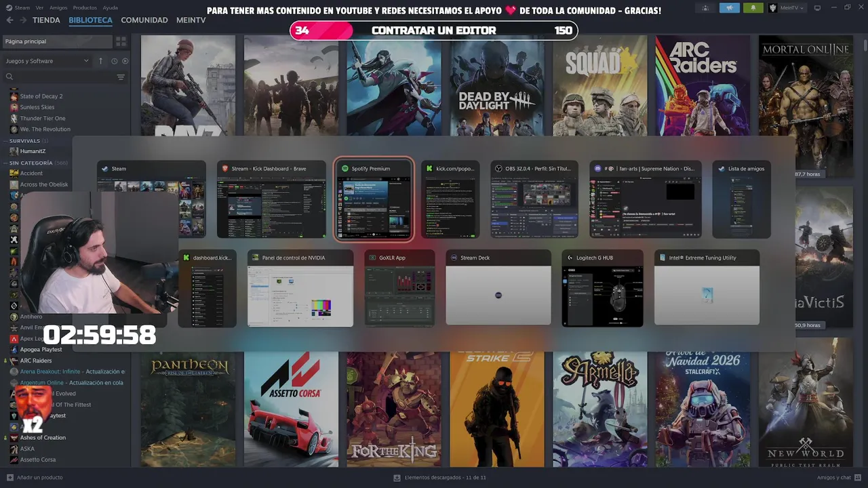Select Accident in the sidebar list

tap(31, 174)
